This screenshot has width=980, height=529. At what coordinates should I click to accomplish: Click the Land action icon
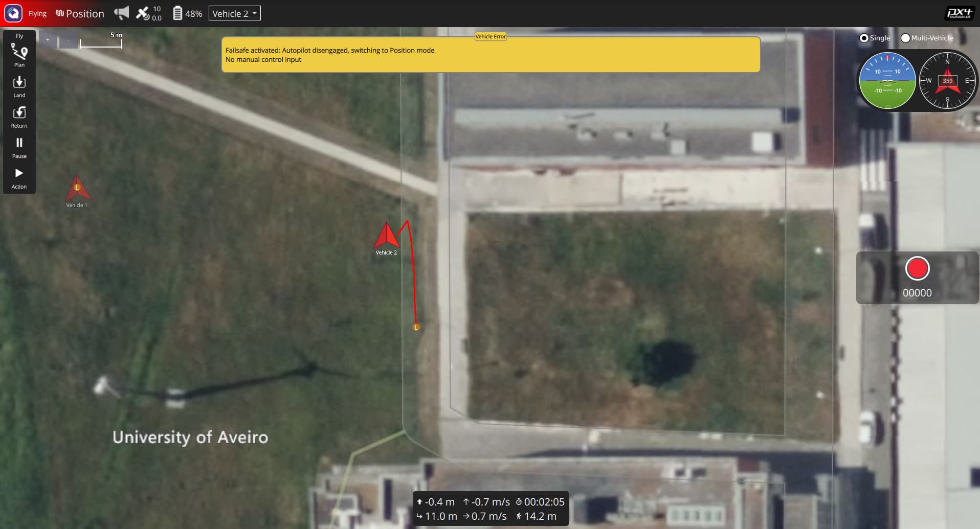(x=19, y=86)
